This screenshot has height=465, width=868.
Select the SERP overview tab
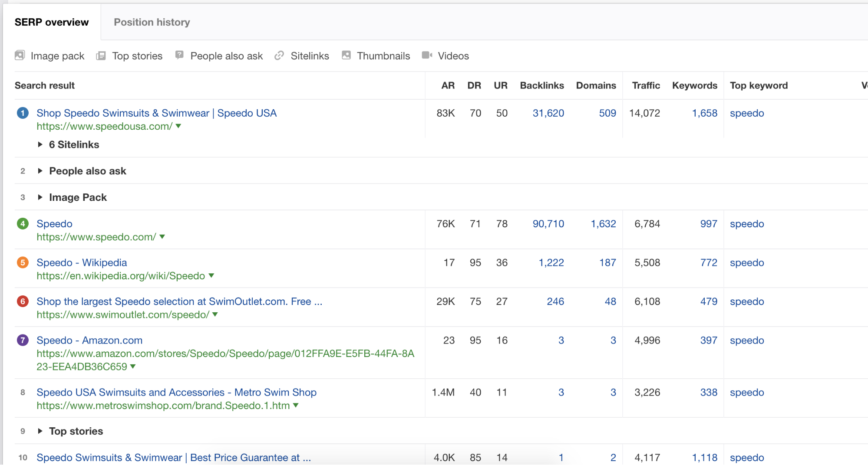tap(52, 22)
